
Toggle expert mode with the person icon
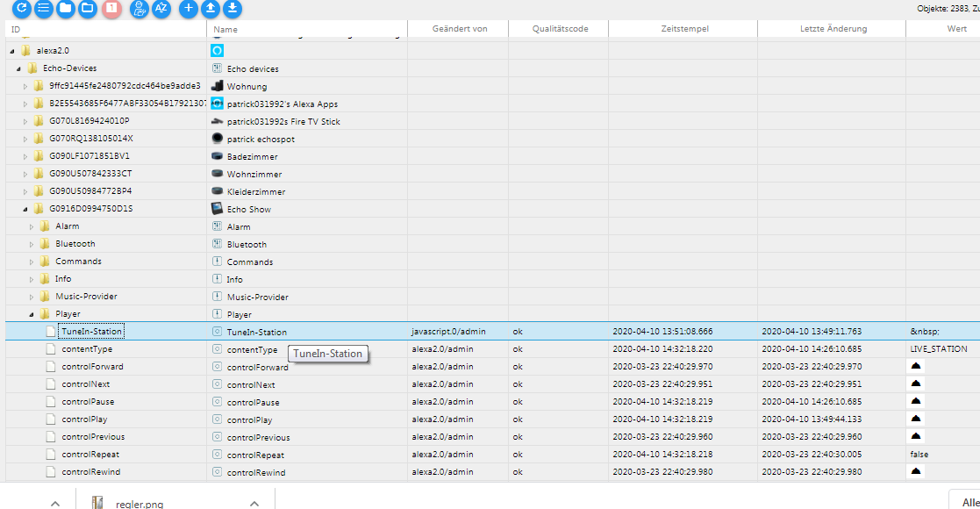point(139,8)
